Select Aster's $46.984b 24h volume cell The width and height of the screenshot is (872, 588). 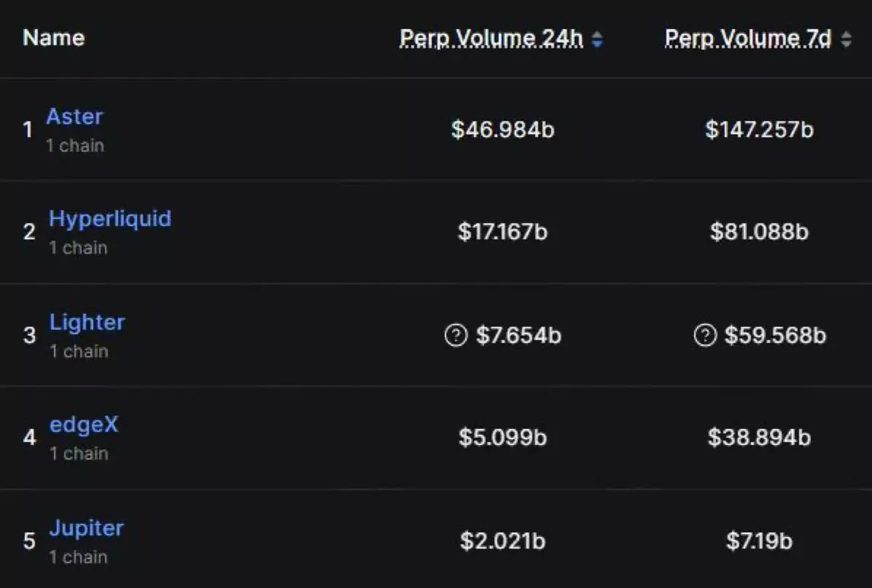click(502, 130)
